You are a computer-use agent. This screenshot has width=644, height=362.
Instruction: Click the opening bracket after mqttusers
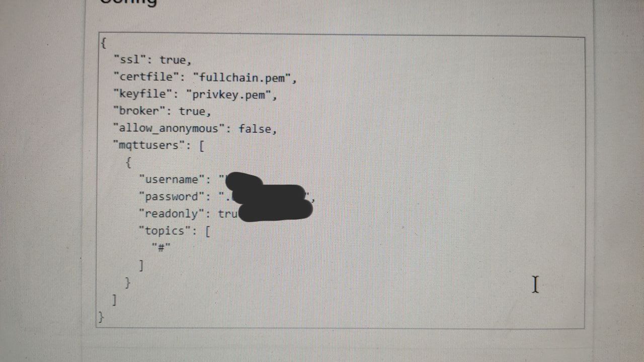201,146
